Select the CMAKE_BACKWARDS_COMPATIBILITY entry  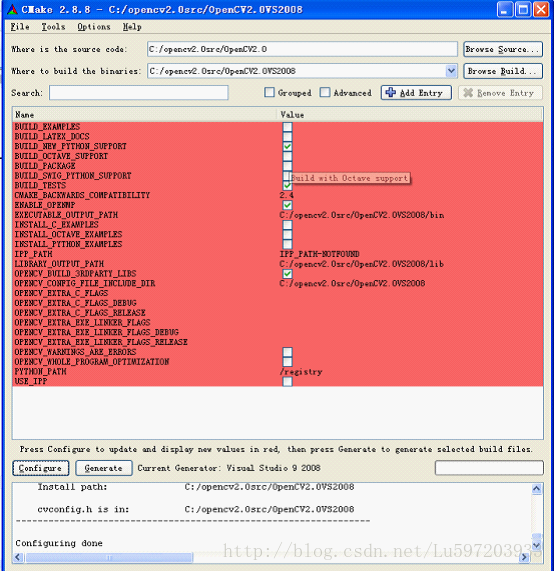point(82,195)
